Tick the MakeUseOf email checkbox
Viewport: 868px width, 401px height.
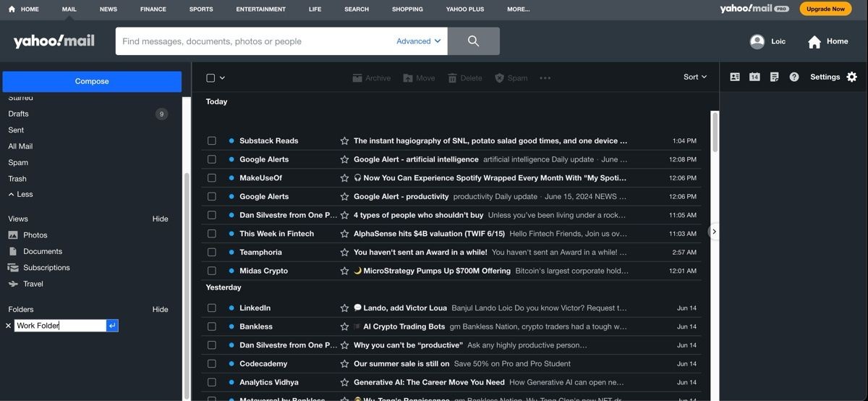(212, 178)
